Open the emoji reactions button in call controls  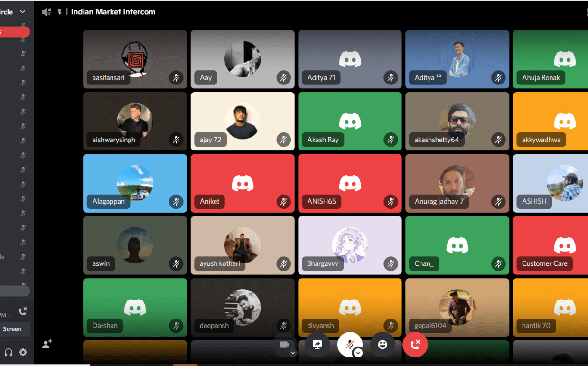coord(383,345)
